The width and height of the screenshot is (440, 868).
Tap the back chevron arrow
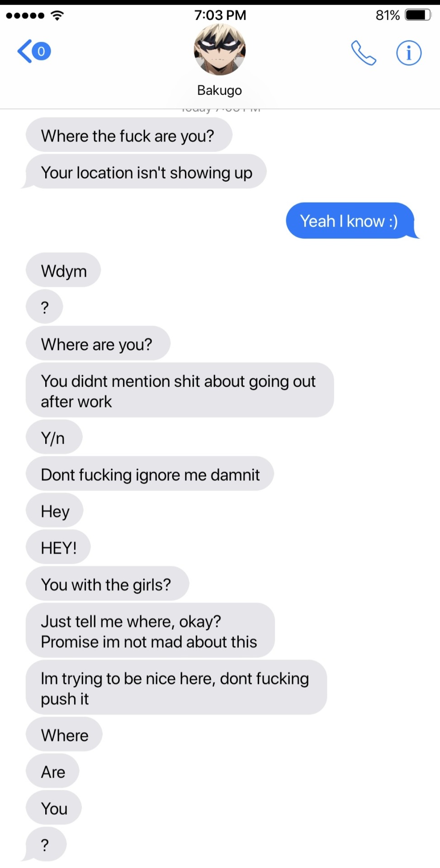tap(24, 51)
